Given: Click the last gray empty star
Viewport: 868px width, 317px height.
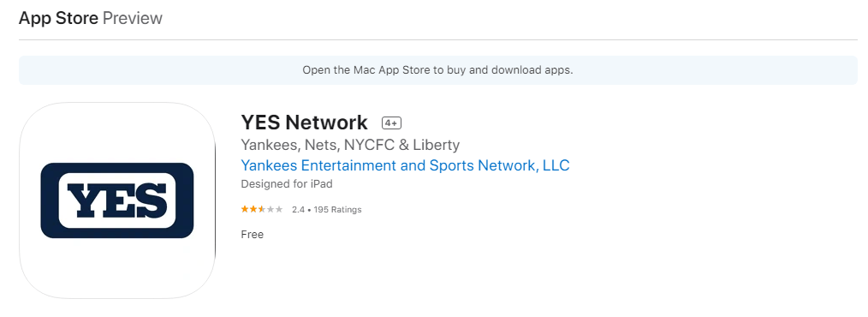Looking at the screenshot, I should tap(279, 209).
